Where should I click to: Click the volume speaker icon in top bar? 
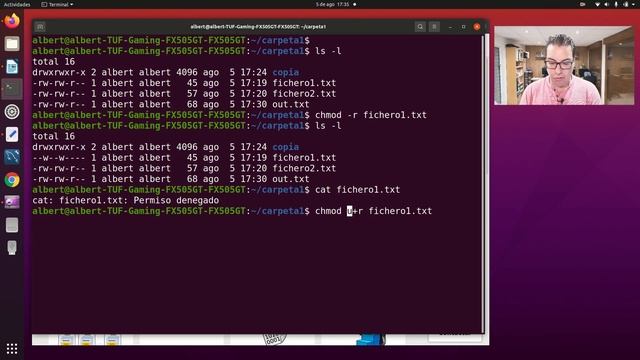pyautogui.click(x=607, y=4)
